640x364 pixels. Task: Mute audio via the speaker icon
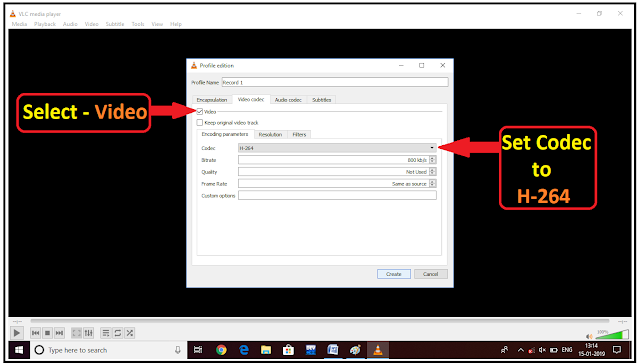point(589,337)
